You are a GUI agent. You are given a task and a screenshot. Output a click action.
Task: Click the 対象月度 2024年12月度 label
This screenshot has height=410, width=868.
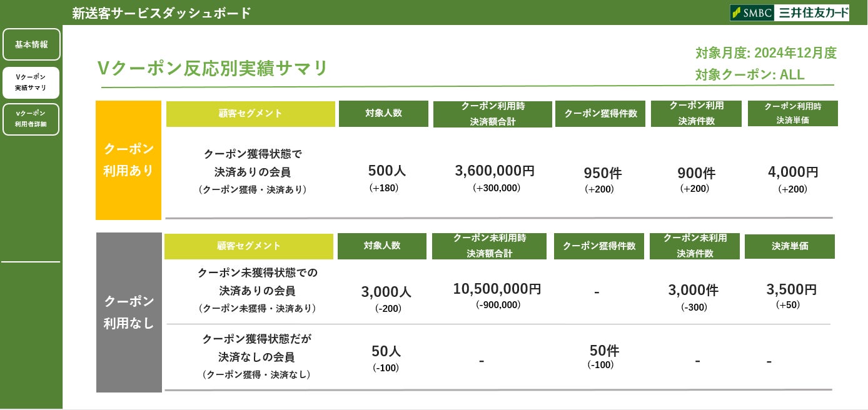[x=765, y=53]
